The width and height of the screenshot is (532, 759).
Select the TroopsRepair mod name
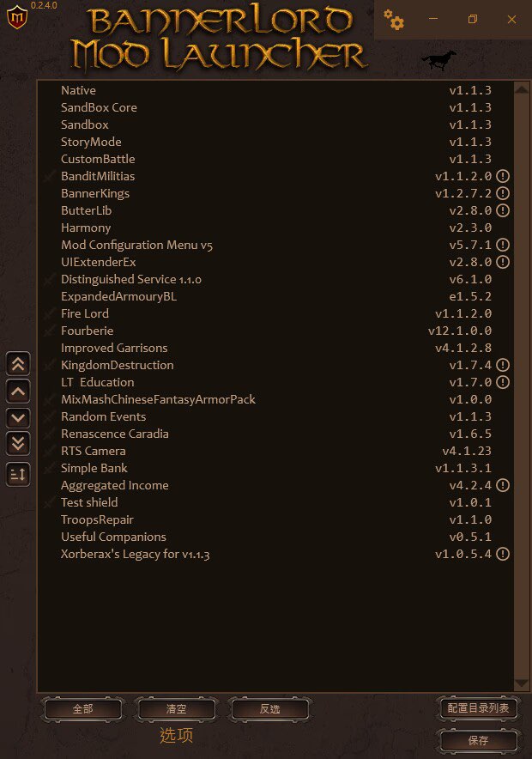click(x=97, y=519)
